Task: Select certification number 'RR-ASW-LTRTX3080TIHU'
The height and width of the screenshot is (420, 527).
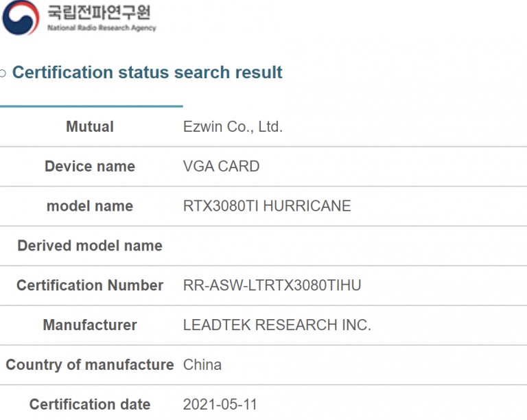Action: pos(272,285)
